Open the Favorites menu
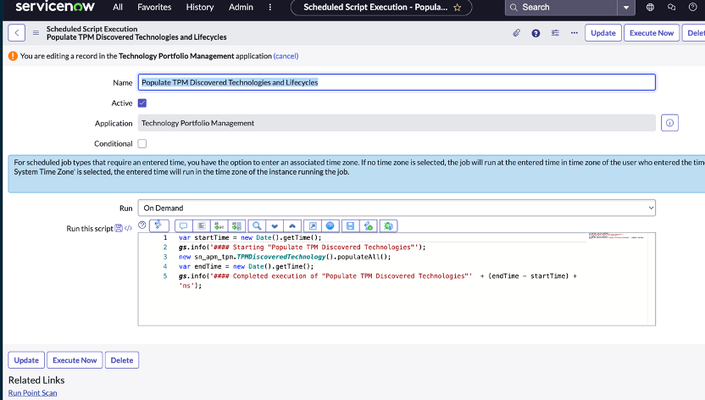Screen dimensions: 705x400 [154, 7]
